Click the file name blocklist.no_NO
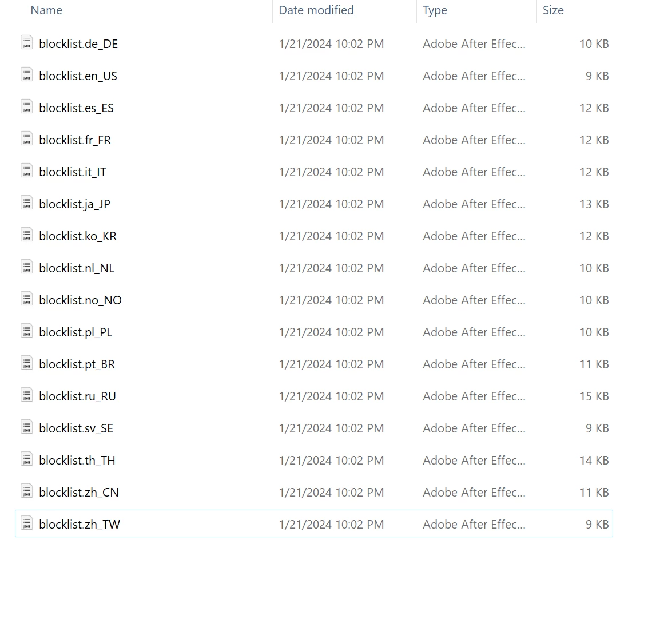Viewport: 672px width, 619px height. (80, 300)
